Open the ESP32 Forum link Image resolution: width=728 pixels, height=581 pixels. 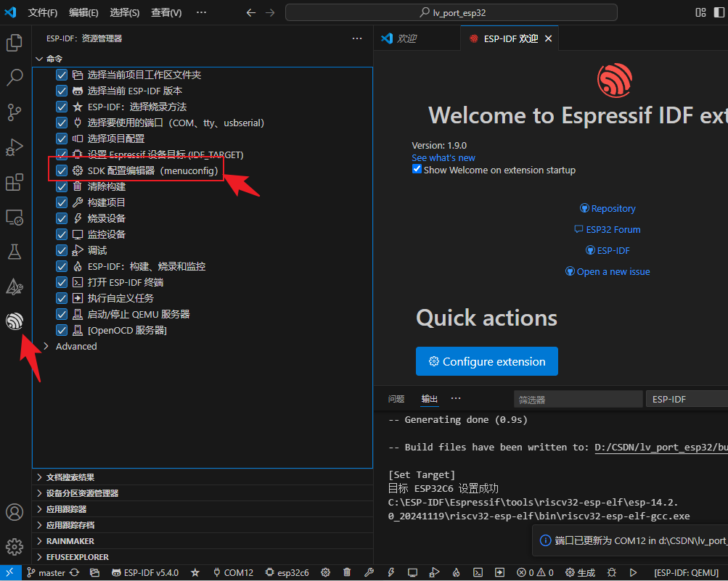(608, 229)
